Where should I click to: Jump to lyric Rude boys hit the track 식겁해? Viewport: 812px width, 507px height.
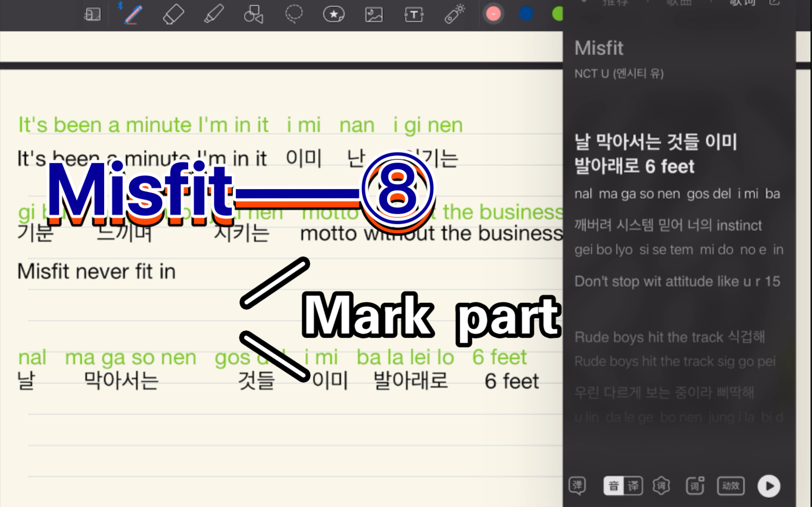(x=670, y=337)
